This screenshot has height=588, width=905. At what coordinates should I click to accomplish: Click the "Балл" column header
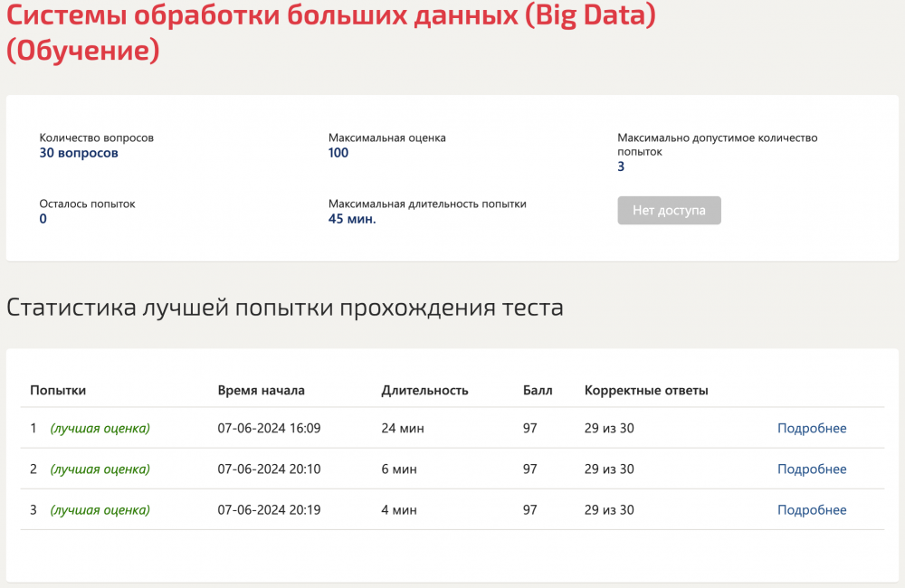coord(538,390)
